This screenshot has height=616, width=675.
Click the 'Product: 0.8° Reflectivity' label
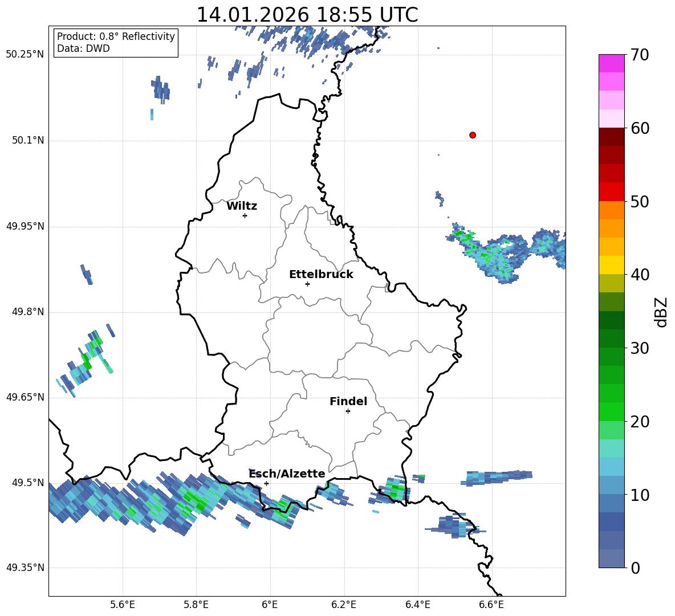tap(116, 36)
